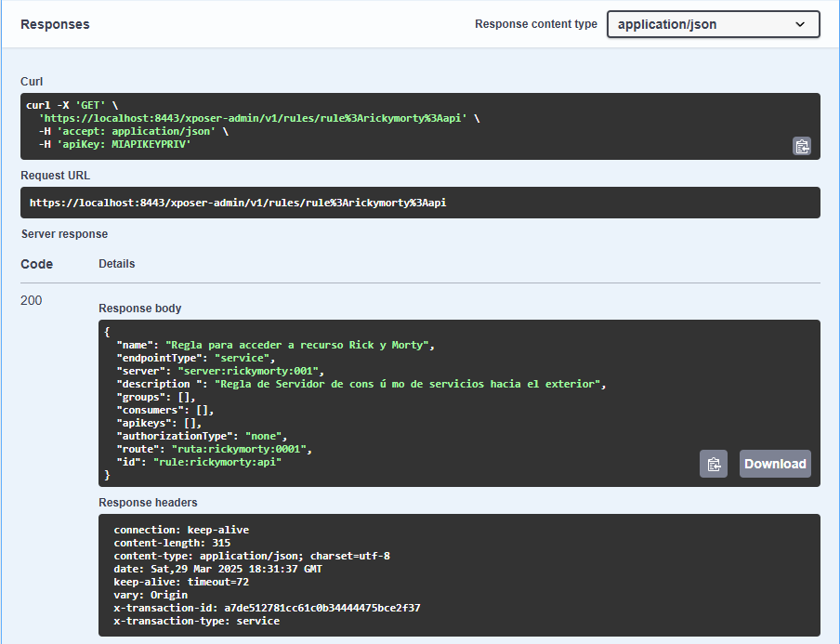
Task: Click the content-type header line
Action: (251, 556)
